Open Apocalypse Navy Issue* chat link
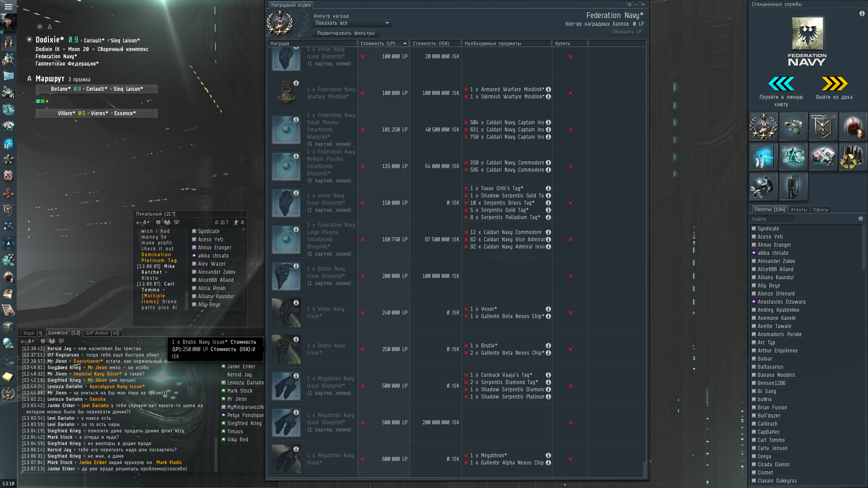The height and width of the screenshot is (488, 868). click(117, 386)
